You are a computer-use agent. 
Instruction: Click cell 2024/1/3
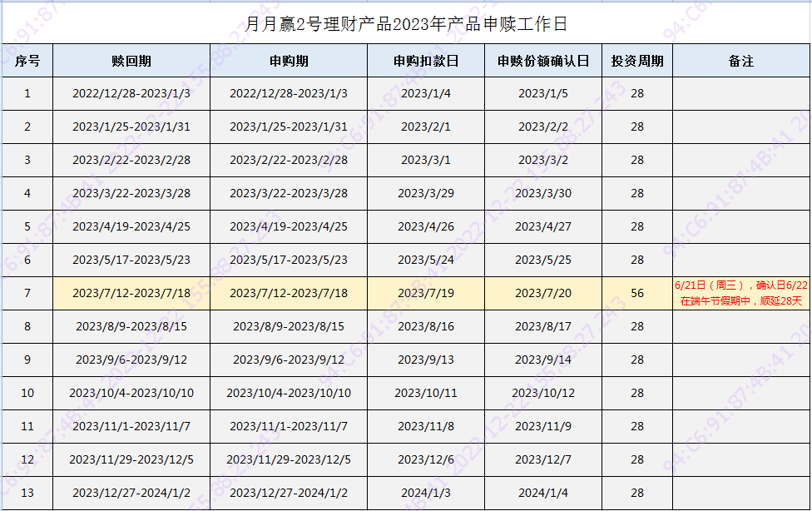pyautogui.click(x=426, y=493)
